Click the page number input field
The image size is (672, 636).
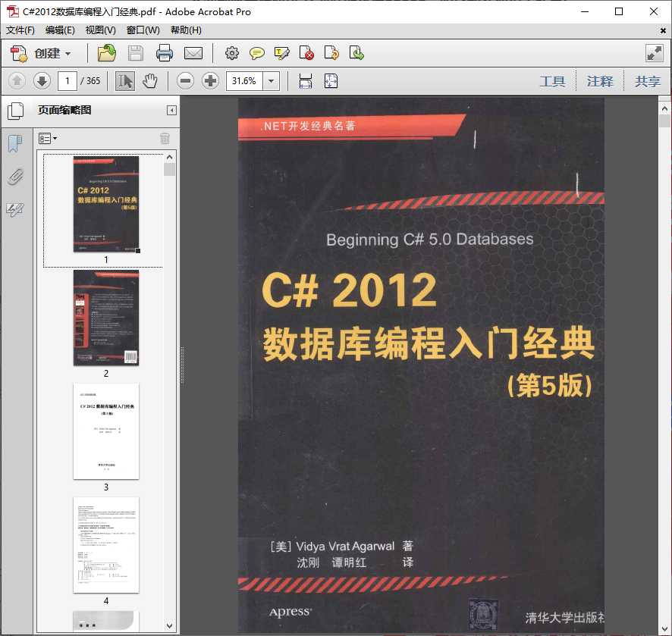(66, 80)
